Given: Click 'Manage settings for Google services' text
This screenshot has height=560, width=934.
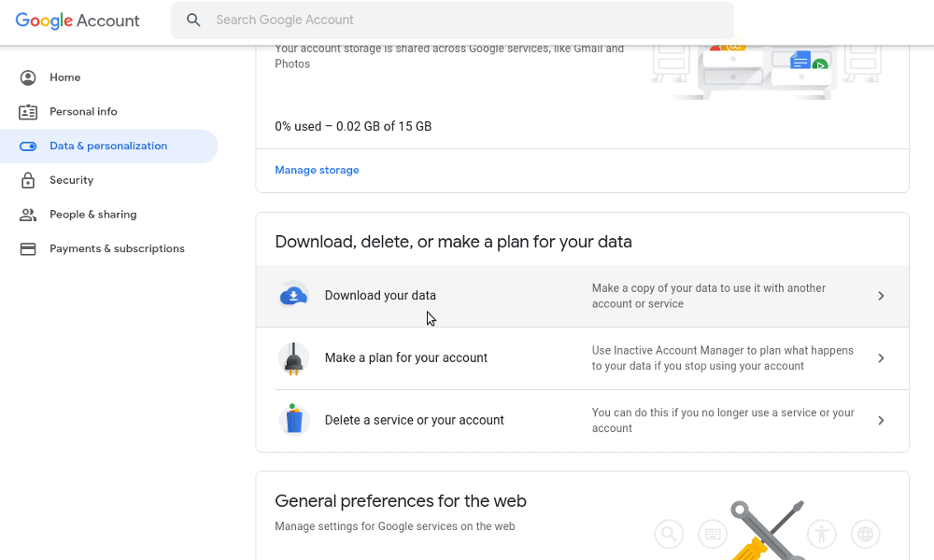Looking at the screenshot, I should coord(395,526).
